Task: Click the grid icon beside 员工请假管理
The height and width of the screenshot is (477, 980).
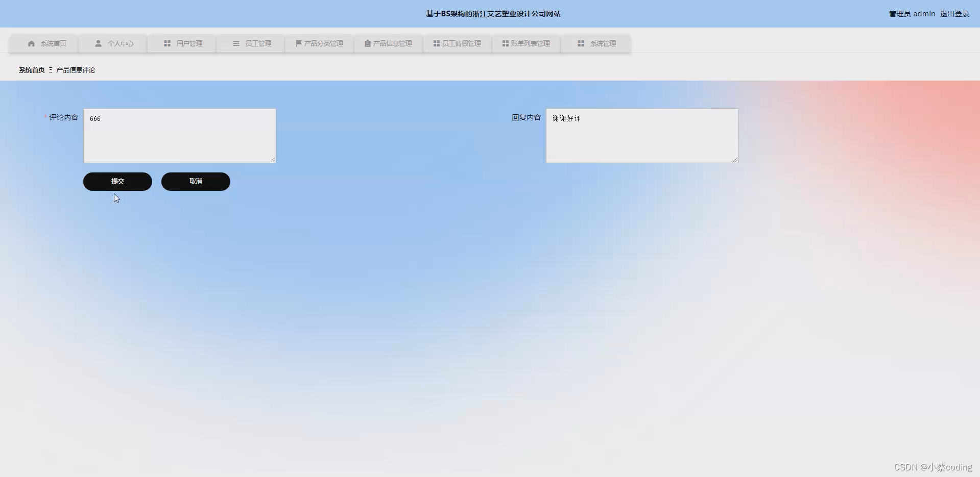Action: [437, 43]
